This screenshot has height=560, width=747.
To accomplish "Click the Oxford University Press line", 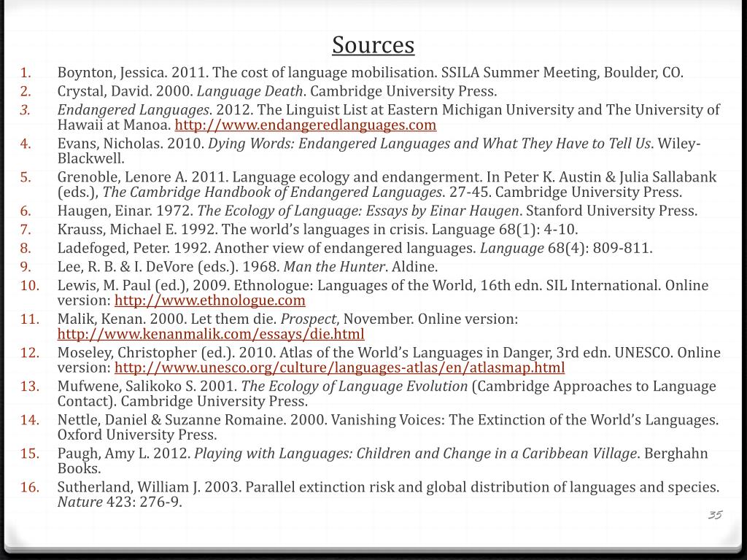I will point(137,435).
